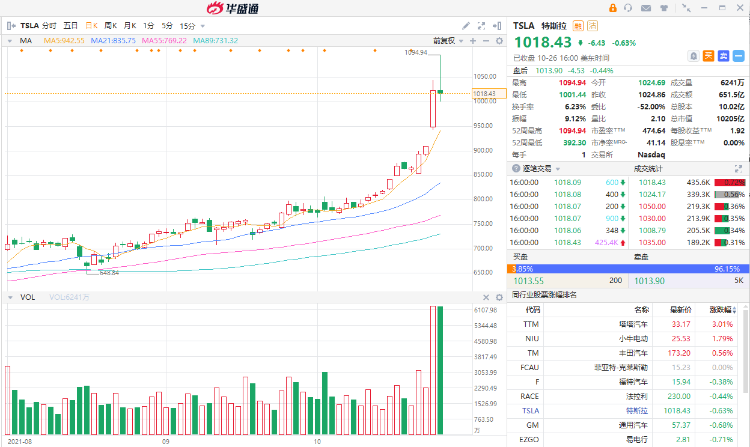The width and height of the screenshot is (750, 447).
Task: Switch to 五日 chart tab
Action: (70, 26)
